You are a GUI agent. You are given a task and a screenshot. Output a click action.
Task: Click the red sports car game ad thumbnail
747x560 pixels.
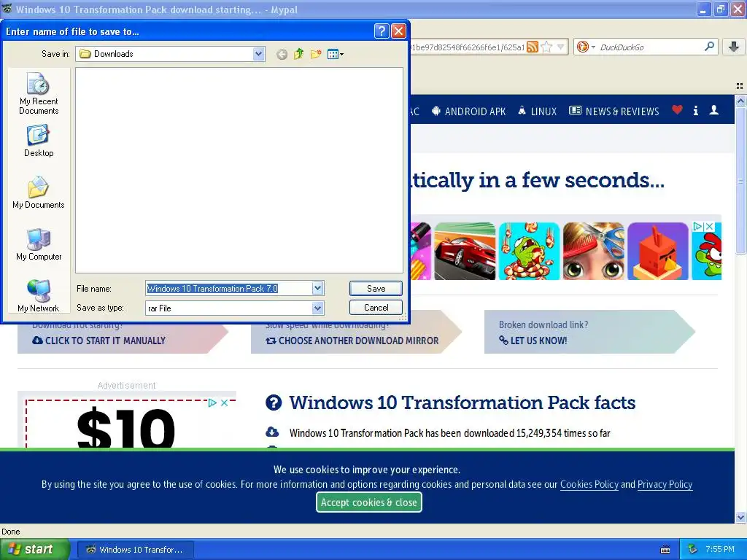tap(465, 251)
